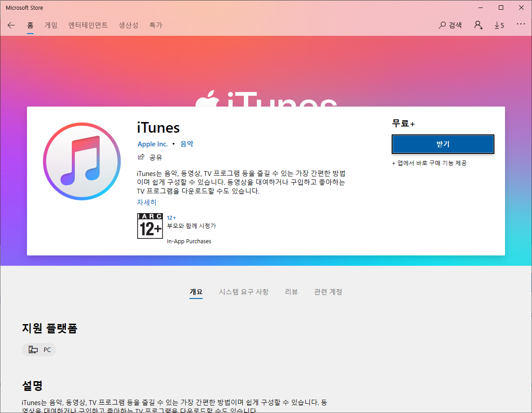This screenshot has height=413, width=532.
Task: Click the PC platform chip
Action: pyautogui.click(x=39, y=350)
